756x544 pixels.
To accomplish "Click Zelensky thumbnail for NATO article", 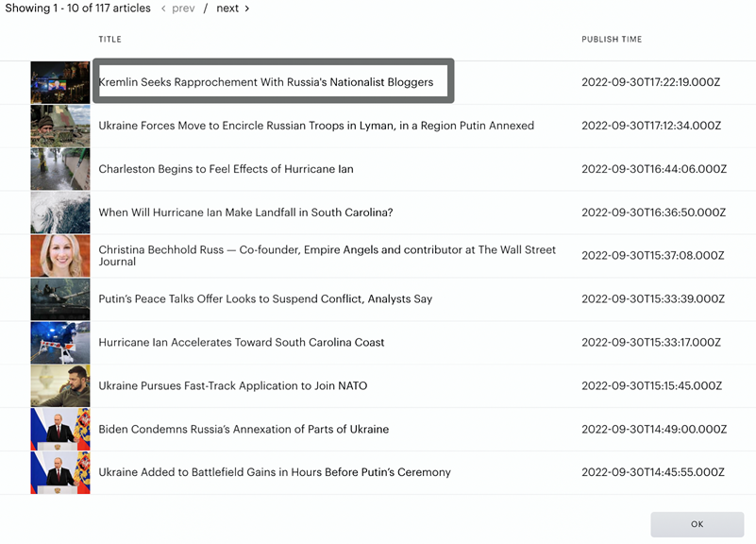I will click(x=60, y=386).
